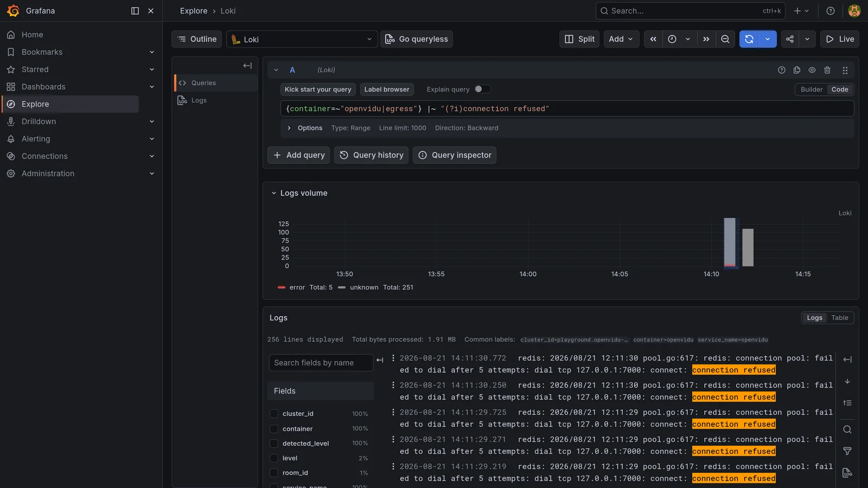This screenshot has width=868, height=488.
Task: Check the level field
Action: point(274,458)
